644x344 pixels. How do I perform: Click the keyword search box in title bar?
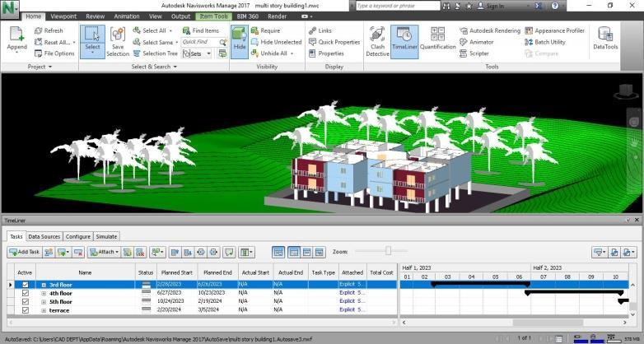(398, 6)
